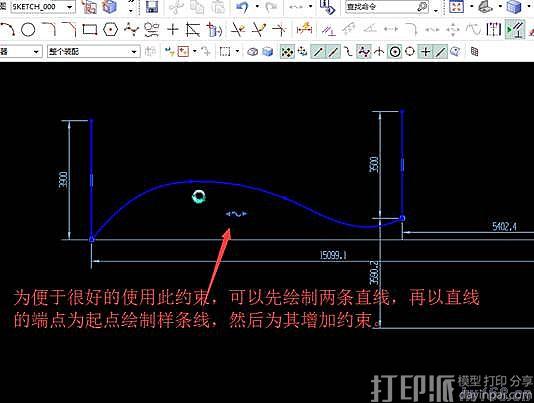Expand the Undo history dropdown arrow
Image resolution: width=534 pixels, height=403 pixels.
pyautogui.click(x=257, y=7)
